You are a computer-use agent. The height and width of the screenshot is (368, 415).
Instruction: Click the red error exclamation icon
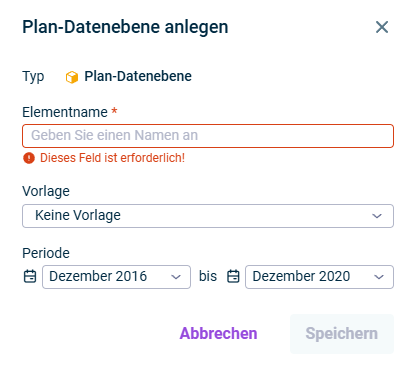tap(29, 158)
